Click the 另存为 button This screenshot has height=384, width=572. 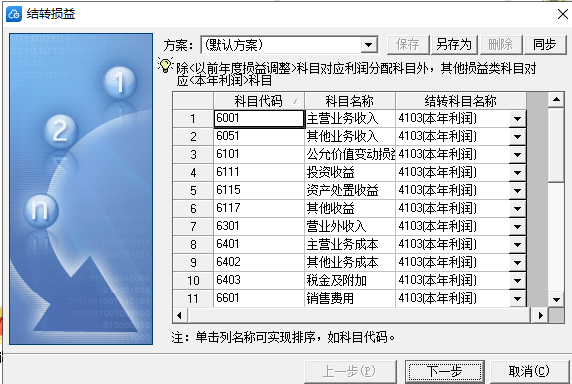tap(454, 45)
